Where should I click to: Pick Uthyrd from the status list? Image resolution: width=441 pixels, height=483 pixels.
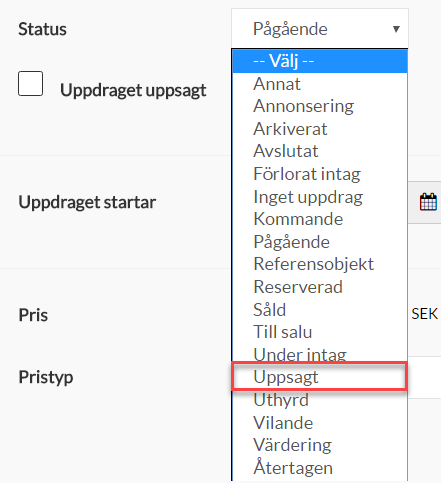coord(320,400)
